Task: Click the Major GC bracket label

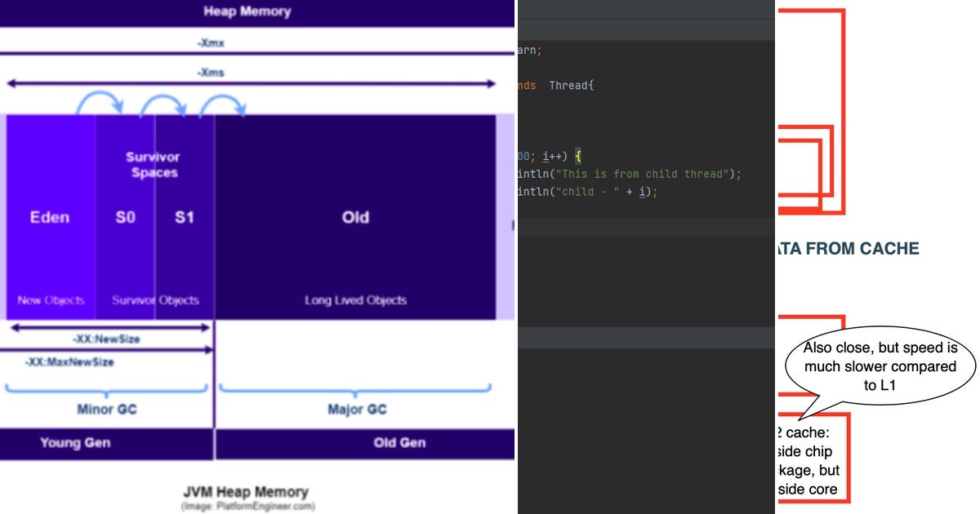Action: (357, 410)
